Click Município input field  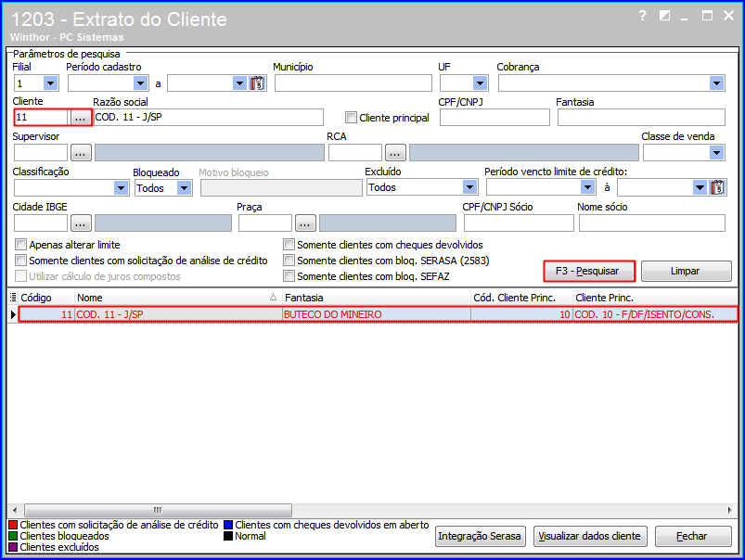(x=353, y=83)
